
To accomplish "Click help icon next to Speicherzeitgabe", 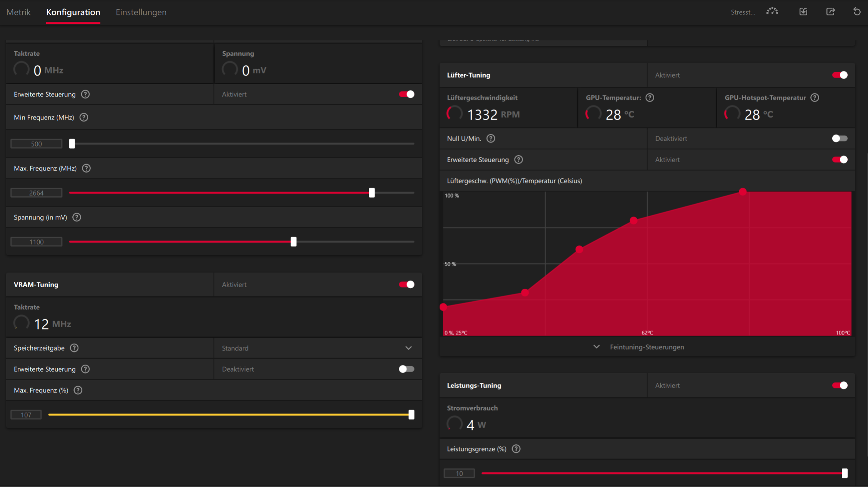I will 74,348.
